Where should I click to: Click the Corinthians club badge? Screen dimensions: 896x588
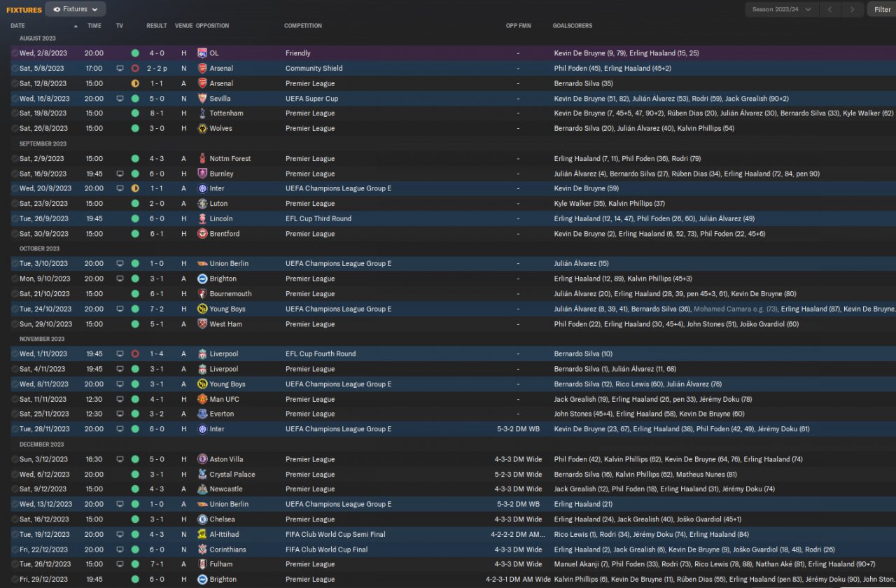pyautogui.click(x=202, y=549)
